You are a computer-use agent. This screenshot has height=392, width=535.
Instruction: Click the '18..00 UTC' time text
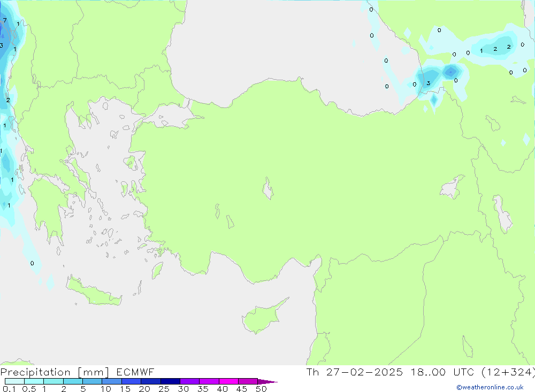442,372
